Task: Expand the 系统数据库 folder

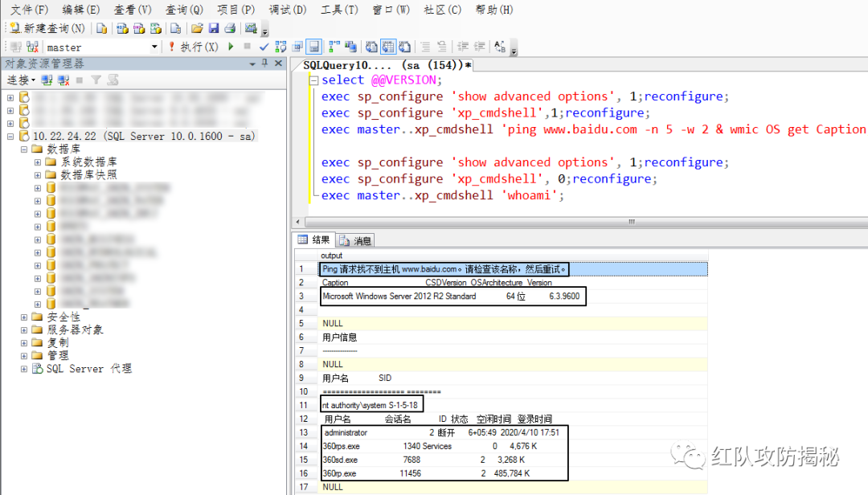Action: pos(38,162)
